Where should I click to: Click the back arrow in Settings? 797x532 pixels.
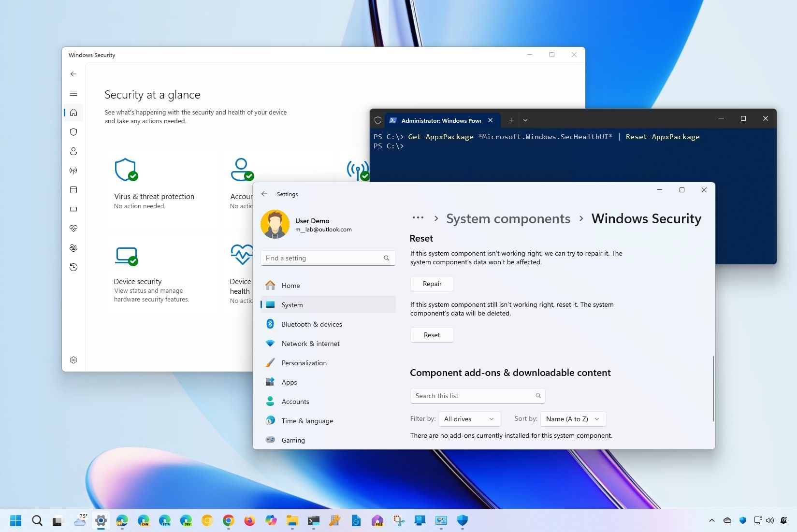pyautogui.click(x=264, y=194)
